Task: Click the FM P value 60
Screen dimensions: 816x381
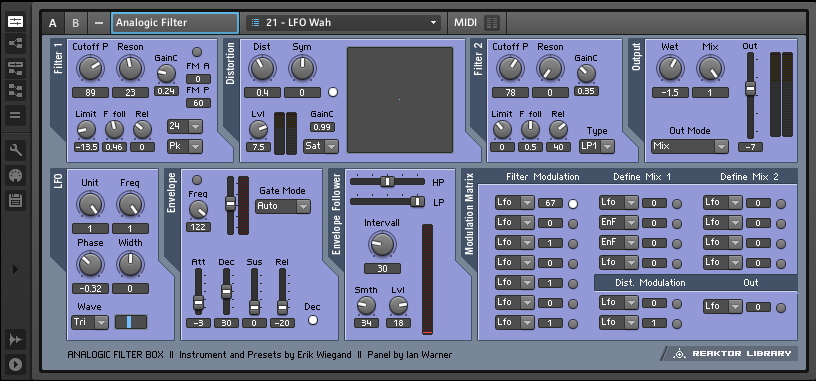Action: tap(198, 103)
